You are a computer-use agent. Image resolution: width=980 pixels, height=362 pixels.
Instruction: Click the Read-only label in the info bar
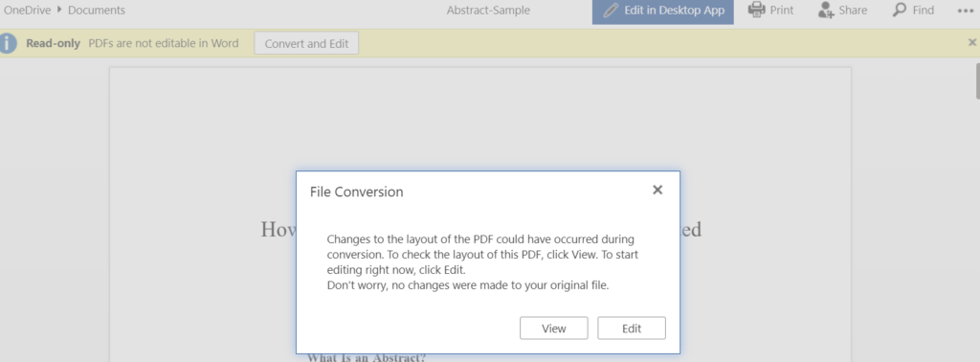click(54, 43)
